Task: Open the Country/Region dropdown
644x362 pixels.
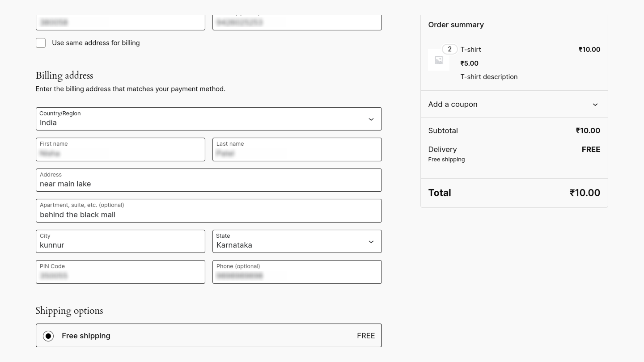Action: click(x=209, y=119)
